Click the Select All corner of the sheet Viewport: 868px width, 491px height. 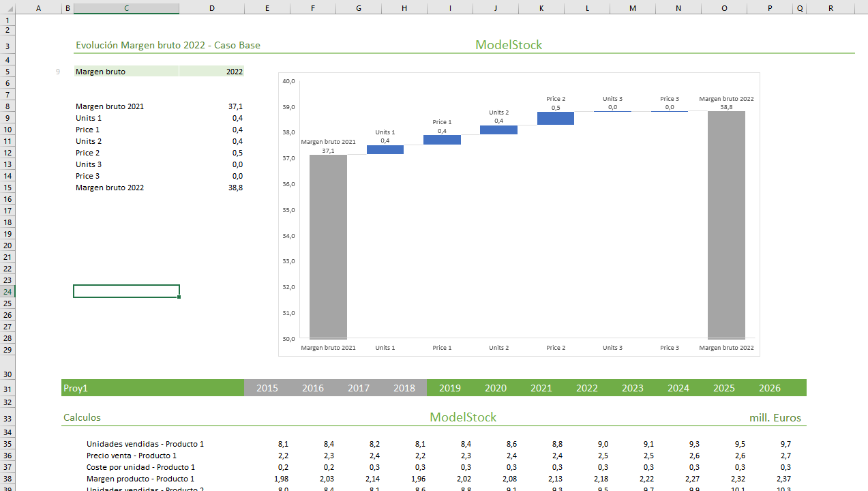pos(7,8)
